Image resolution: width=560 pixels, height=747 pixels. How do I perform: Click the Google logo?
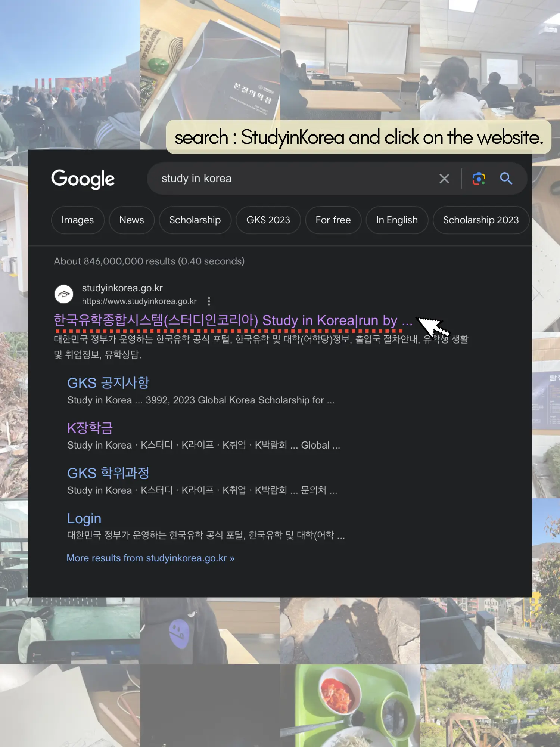point(83,179)
